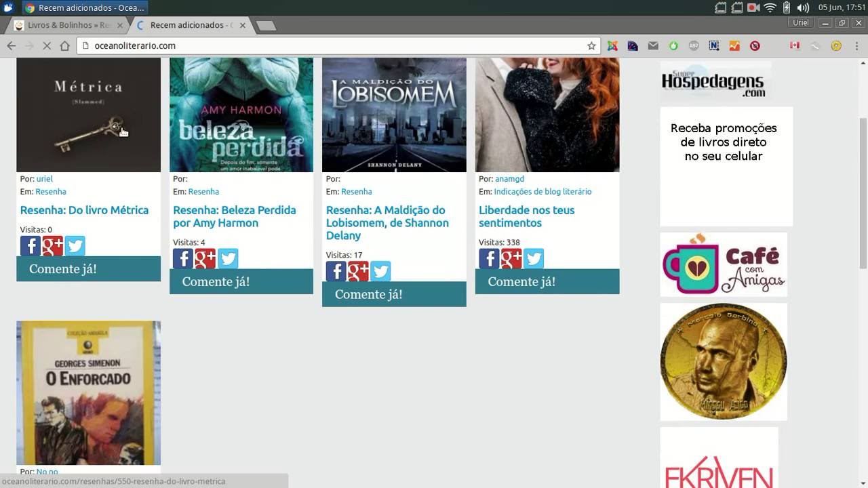The image size is (868, 488).
Task: Visit author anamgd's profile link
Action: 509,179
